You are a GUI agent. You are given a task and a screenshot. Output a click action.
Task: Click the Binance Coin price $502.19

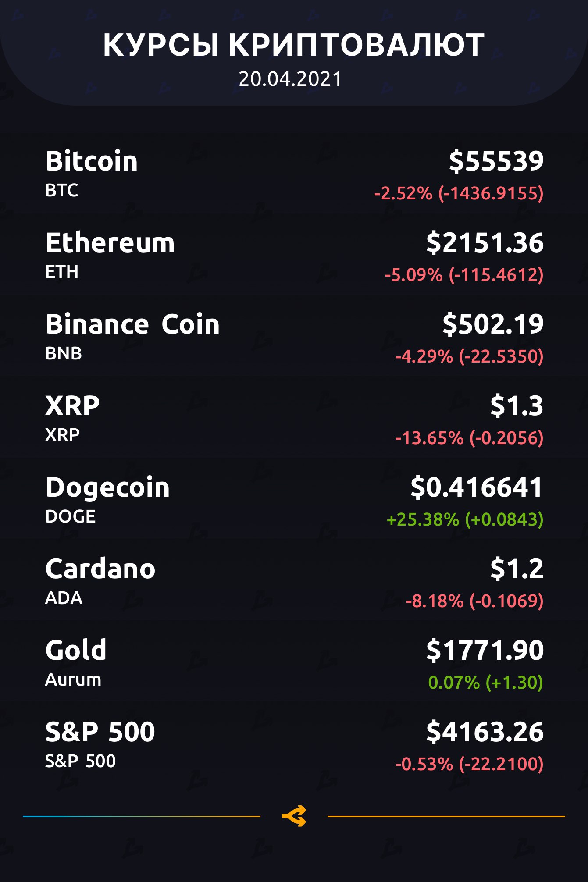(492, 324)
